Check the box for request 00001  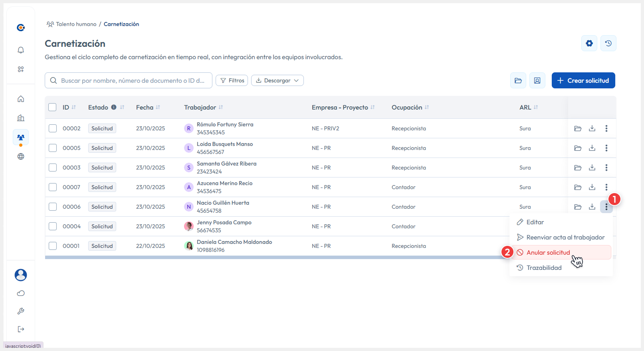[53, 246]
